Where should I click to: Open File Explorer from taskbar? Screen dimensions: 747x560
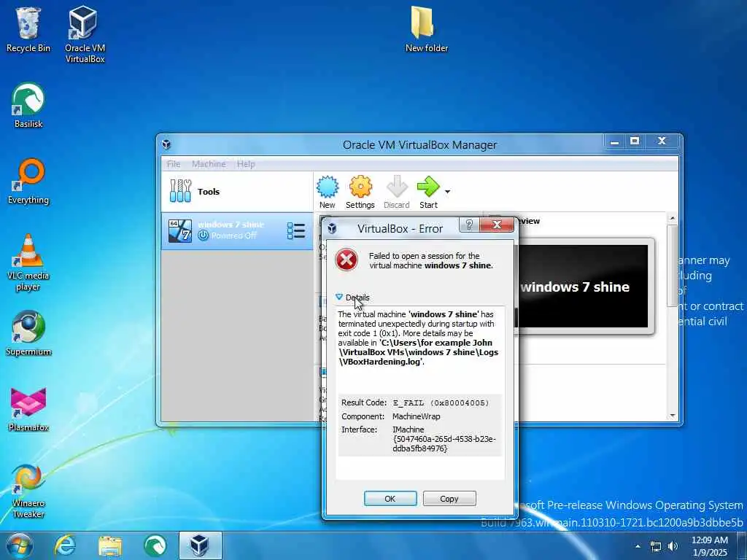(x=110, y=546)
